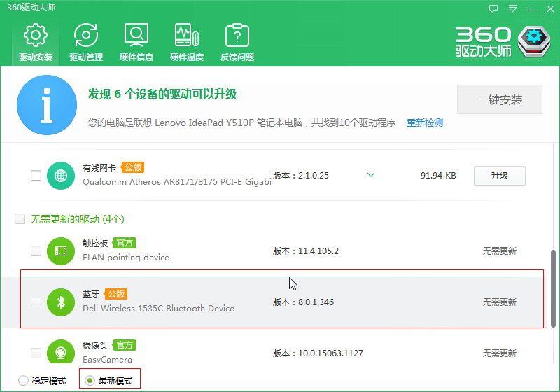Open the 反馈问题 feedback section
560x392 pixels.
tap(237, 42)
